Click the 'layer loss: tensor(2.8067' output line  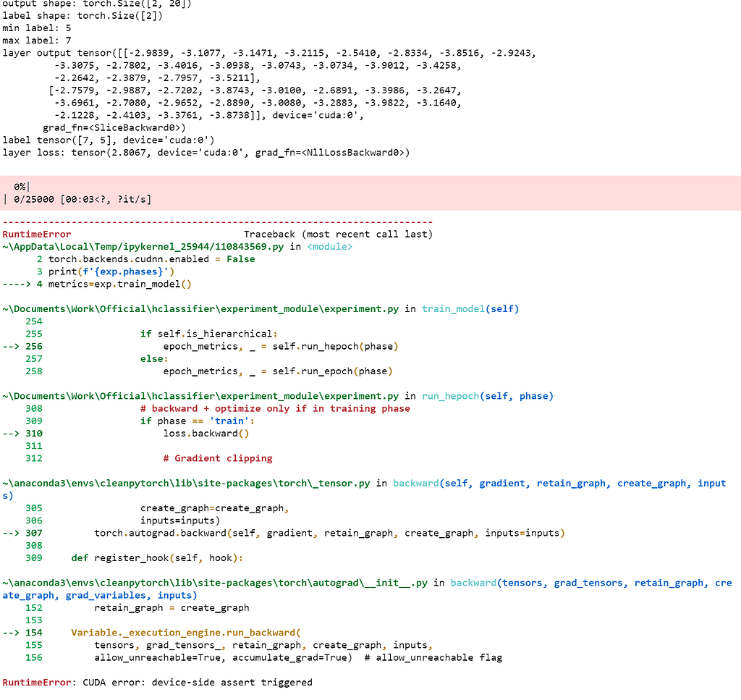[x=206, y=153]
